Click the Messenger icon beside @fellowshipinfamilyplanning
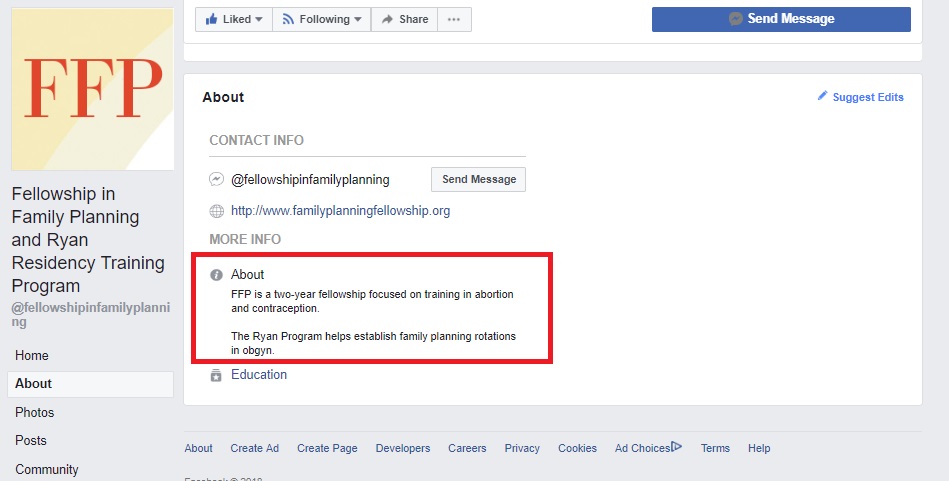Screen dimensions: 949x481 pos(216,179)
